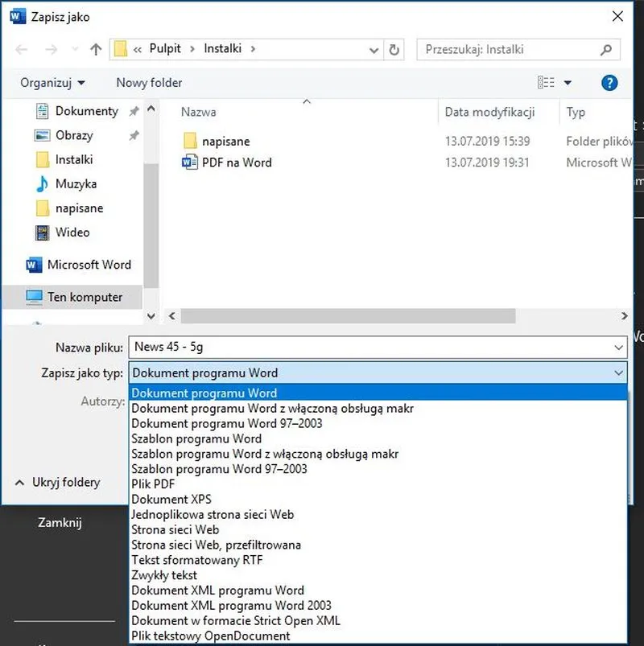Click the up-one-level arrow
The height and width of the screenshot is (646, 644).
point(95,49)
